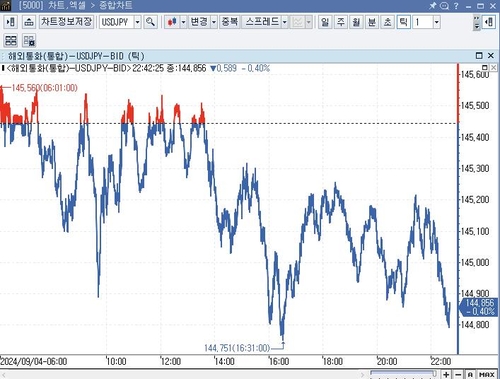Click the 차트정보저장 button
The image size is (500, 379).
point(67,22)
